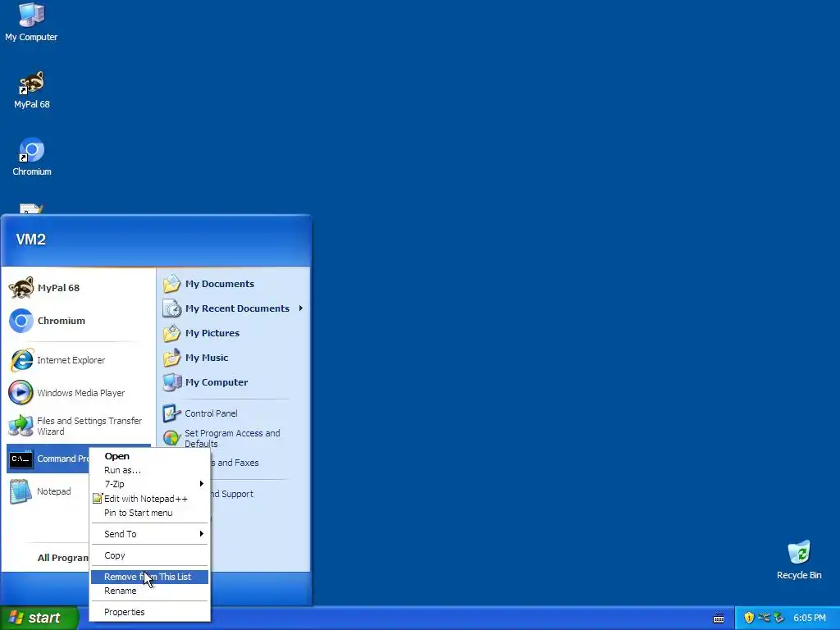This screenshot has height=630, width=840.
Task: Click the network connection tray icon
Action: (x=764, y=618)
